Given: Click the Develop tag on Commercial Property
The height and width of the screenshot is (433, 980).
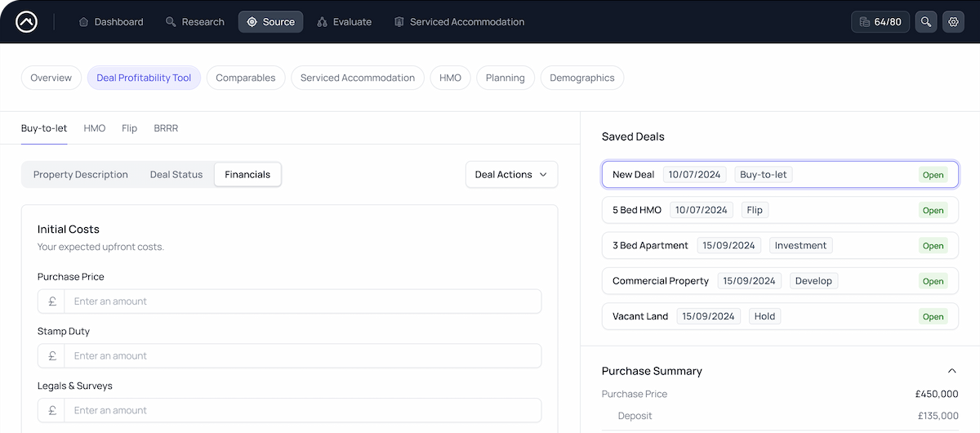Looking at the screenshot, I should [813, 281].
